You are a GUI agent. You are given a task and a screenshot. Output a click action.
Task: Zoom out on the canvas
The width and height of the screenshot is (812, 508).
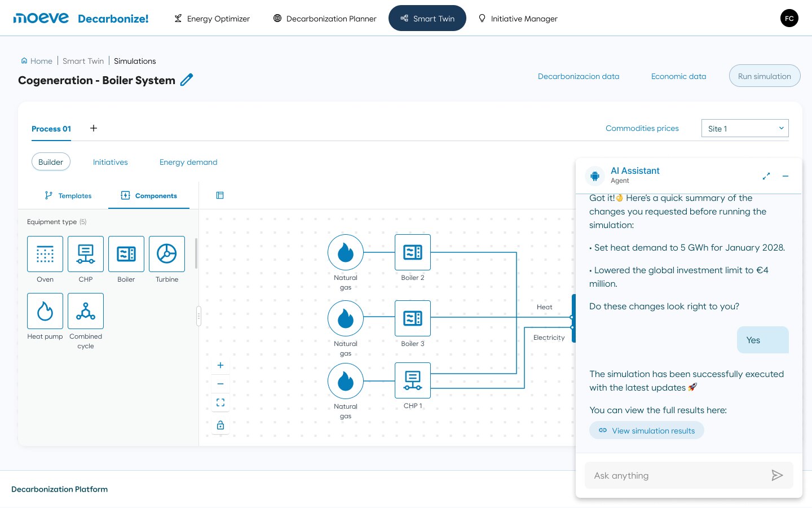(x=220, y=384)
